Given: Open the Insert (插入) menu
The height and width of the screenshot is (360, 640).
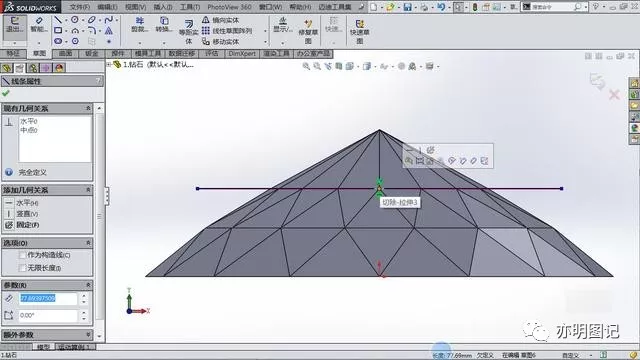Looking at the screenshot, I should coord(163,7).
